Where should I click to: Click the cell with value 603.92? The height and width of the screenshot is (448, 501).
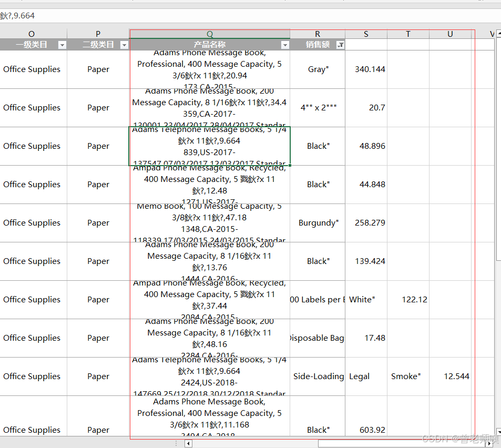point(366,416)
